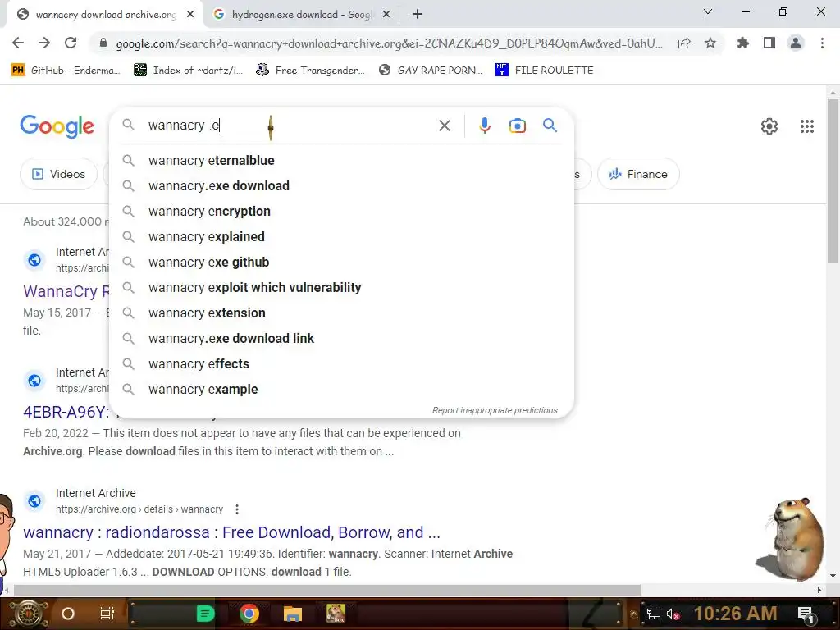Screen dimensions: 840x630
Task: Choose suggestion wannacry encryption
Action: 341,211
